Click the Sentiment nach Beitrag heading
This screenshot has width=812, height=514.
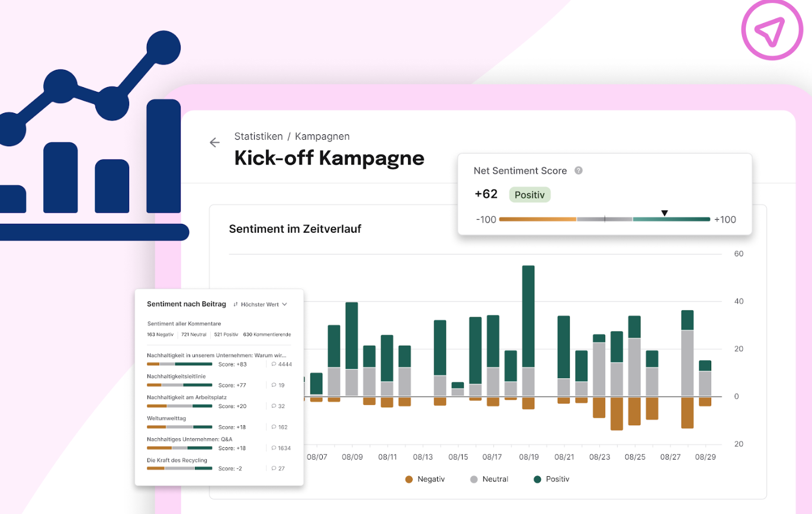click(x=187, y=304)
